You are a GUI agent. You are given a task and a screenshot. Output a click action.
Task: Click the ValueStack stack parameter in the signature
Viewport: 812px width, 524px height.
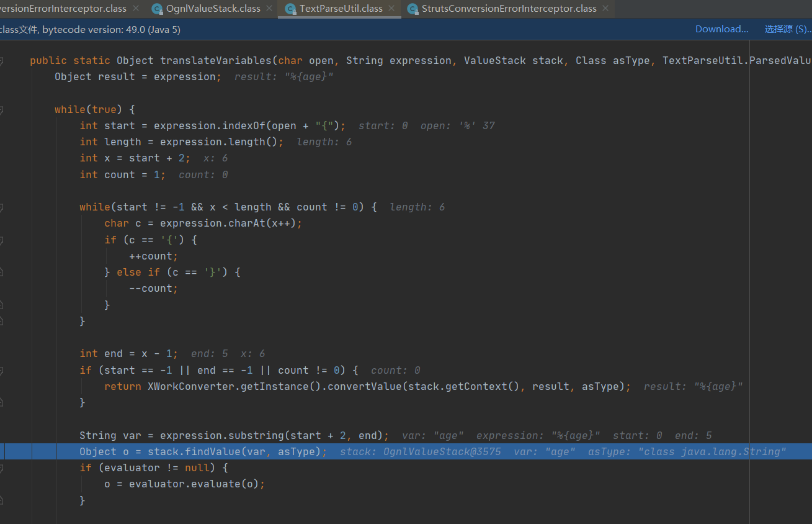514,60
